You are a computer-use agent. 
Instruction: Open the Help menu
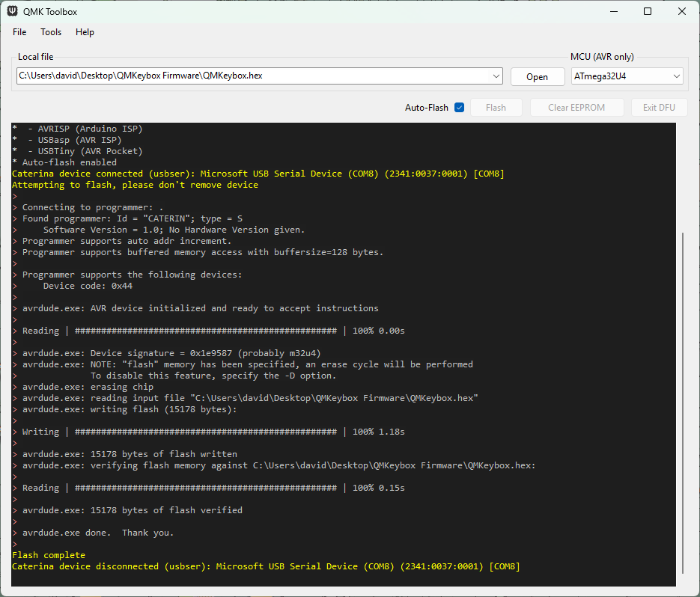tap(85, 32)
